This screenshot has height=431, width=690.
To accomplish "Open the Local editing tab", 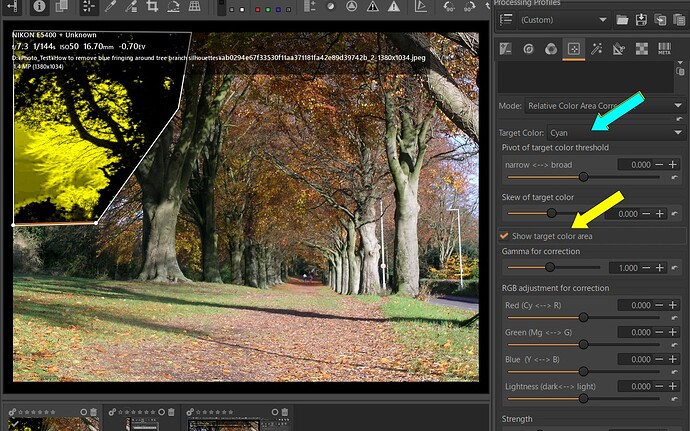I will point(574,49).
